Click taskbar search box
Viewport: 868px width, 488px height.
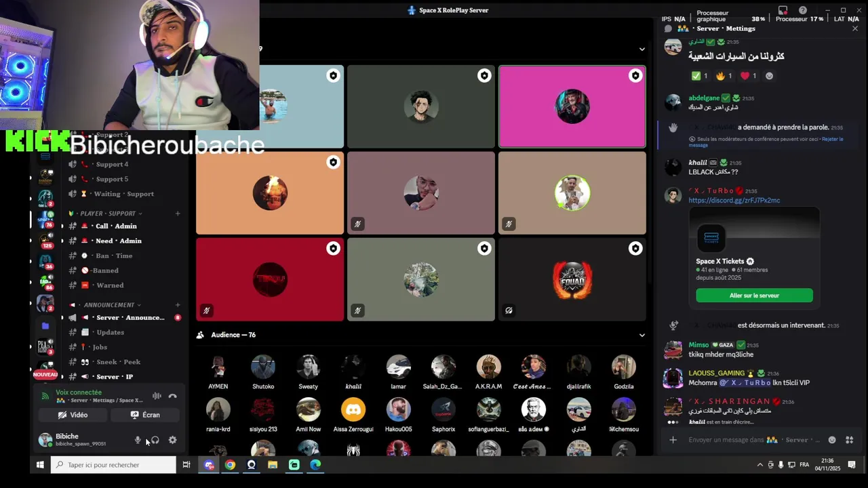coord(113,465)
